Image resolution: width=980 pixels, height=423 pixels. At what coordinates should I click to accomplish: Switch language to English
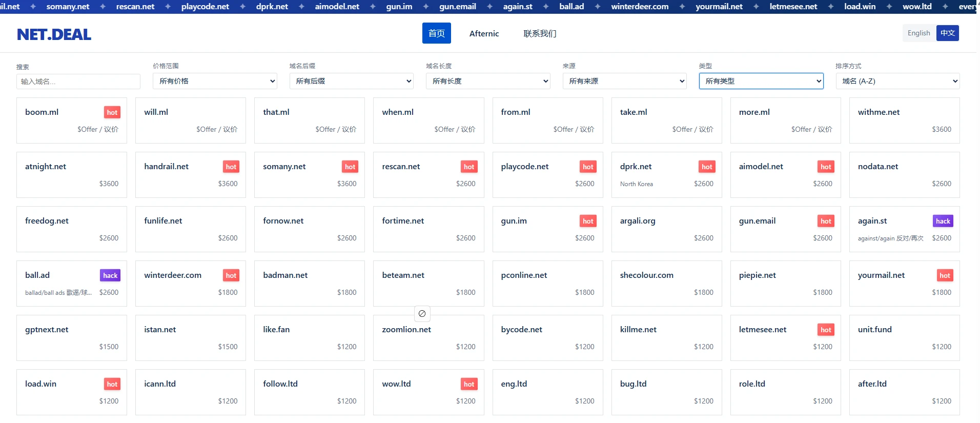point(918,33)
